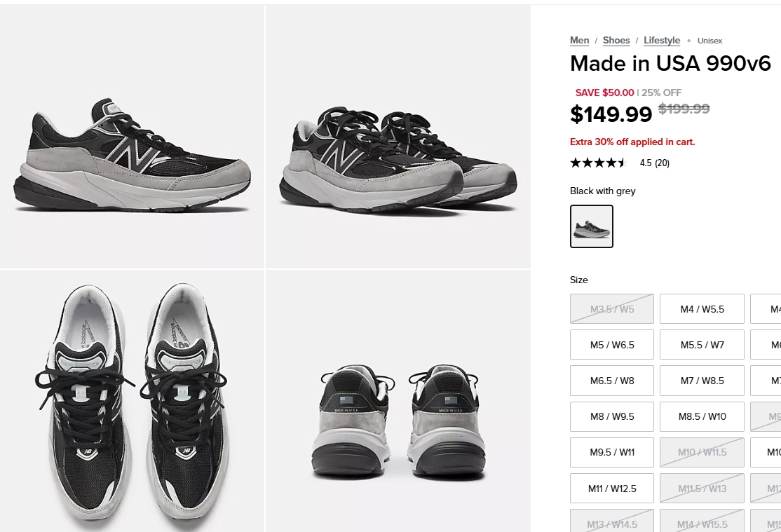The height and width of the screenshot is (532, 781).
Task: Go to the Lifestyle breadcrumb category
Action: click(662, 41)
